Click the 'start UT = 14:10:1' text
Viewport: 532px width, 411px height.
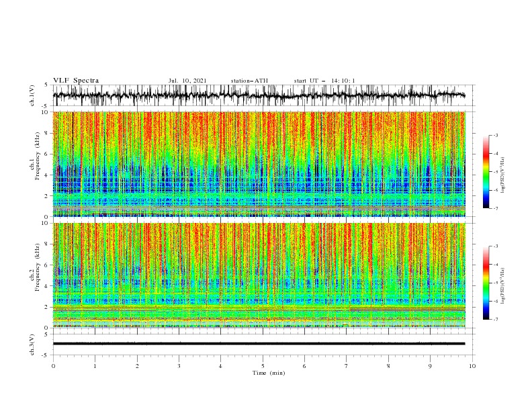pos(324,81)
